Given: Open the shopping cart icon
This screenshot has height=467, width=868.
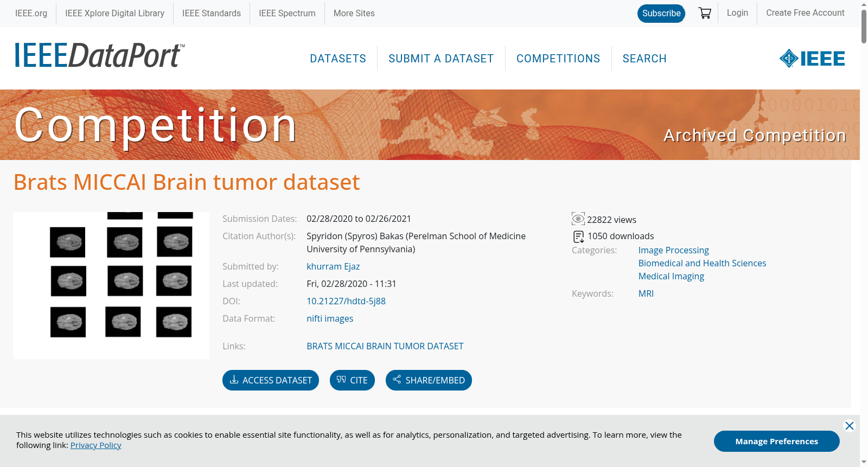Looking at the screenshot, I should tap(705, 13).
